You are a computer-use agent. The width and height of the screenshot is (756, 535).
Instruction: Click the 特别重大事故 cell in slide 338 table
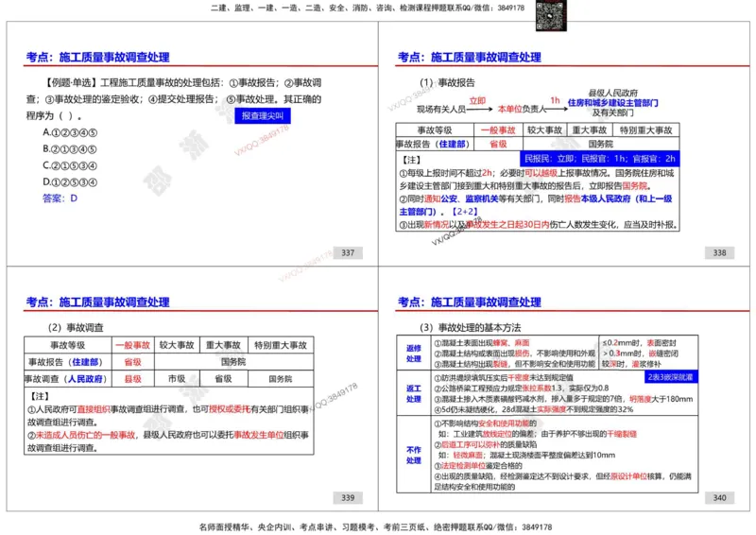645,130
